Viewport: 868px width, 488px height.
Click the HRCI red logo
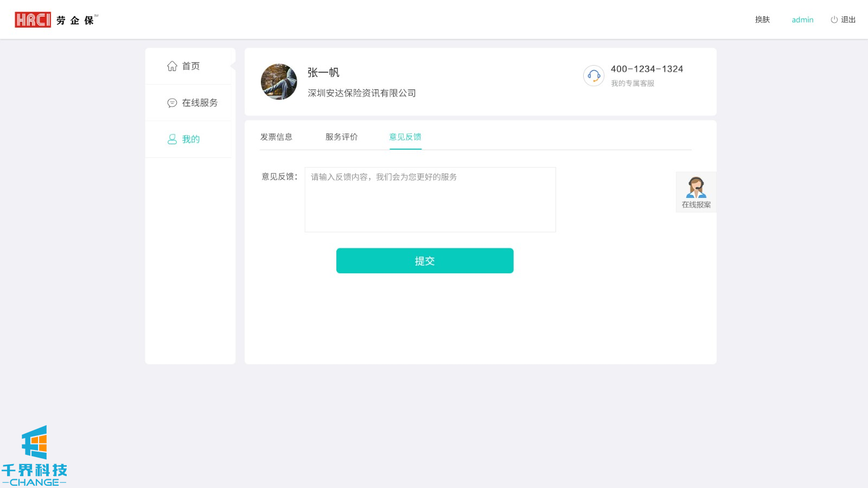[33, 20]
